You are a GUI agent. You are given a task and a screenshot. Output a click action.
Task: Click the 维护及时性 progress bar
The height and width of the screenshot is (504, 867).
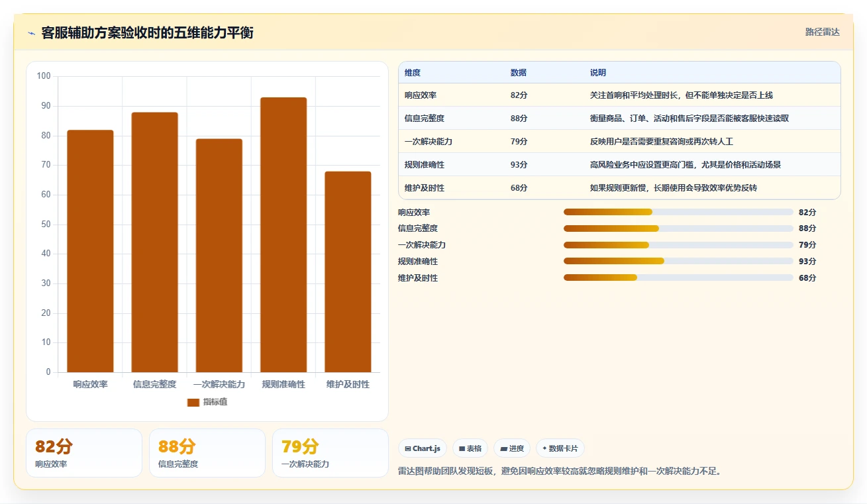pos(678,278)
